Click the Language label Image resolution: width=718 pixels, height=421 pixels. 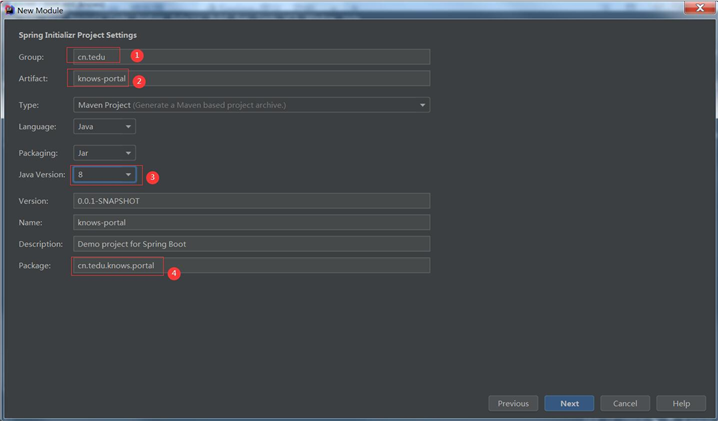[38, 126]
